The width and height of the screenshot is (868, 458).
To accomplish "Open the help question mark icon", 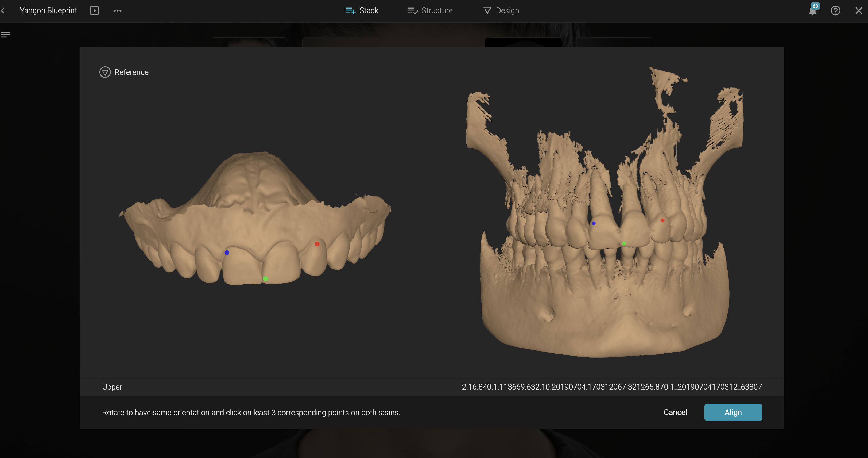I will point(835,10).
